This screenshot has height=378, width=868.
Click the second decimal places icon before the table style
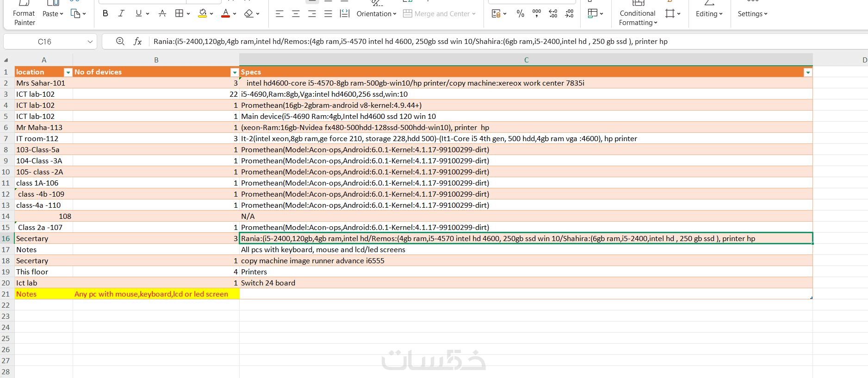tap(569, 14)
